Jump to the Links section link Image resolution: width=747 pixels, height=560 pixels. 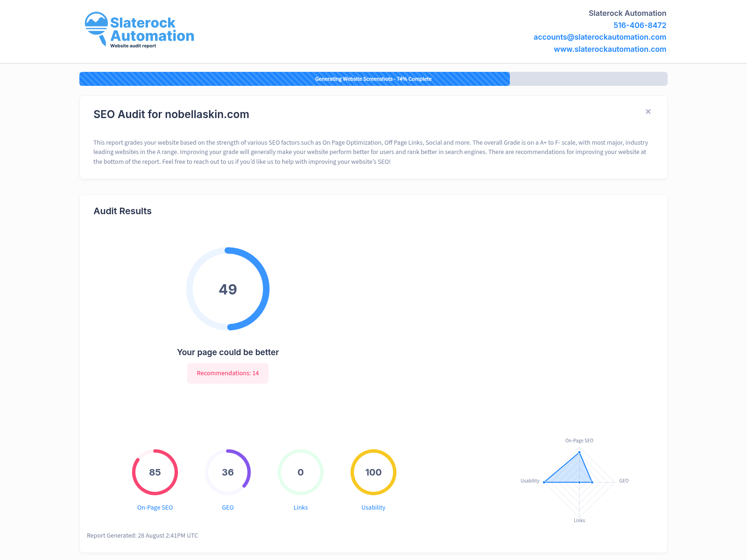click(301, 507)
